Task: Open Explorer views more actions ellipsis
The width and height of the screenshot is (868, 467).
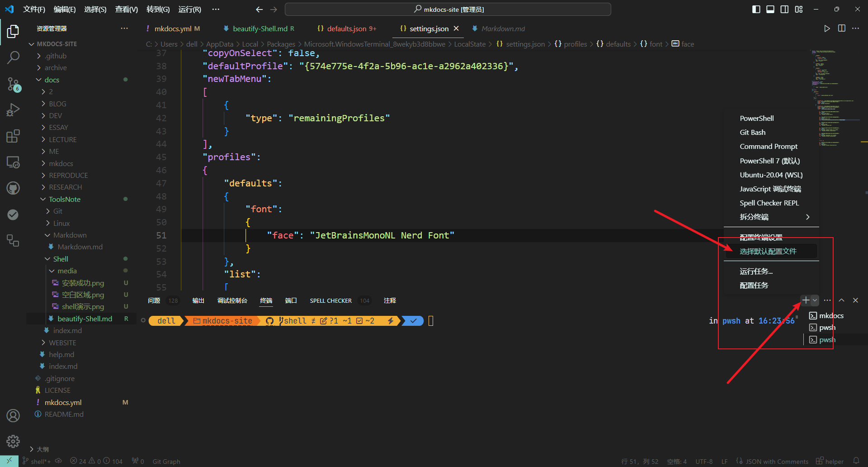Action: click(124, 29)
